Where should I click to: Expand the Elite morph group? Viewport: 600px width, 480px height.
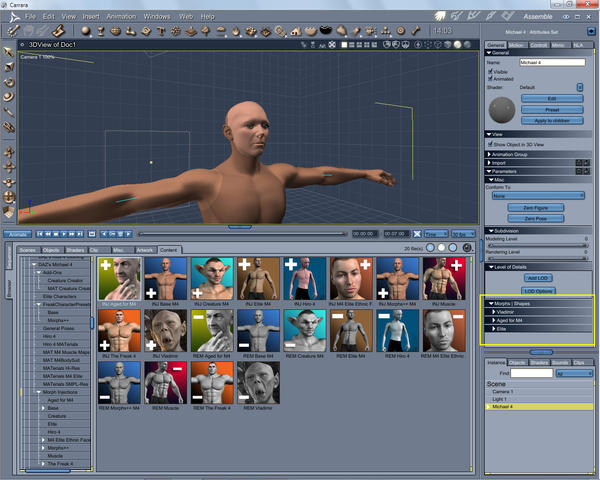point(494,328)
